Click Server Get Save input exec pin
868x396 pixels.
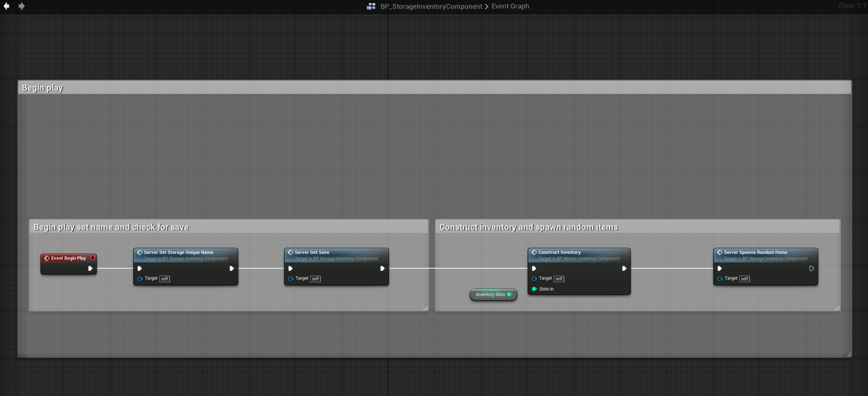click(x=291, y=269)
